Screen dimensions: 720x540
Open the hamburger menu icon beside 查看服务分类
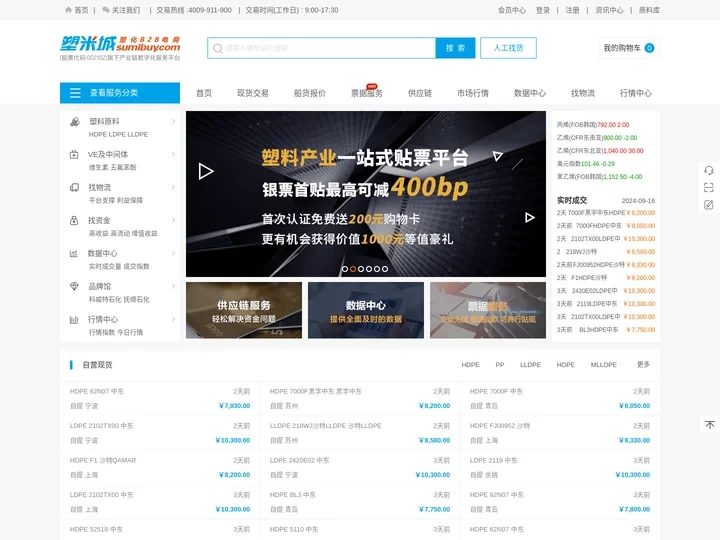coord(75,93)
